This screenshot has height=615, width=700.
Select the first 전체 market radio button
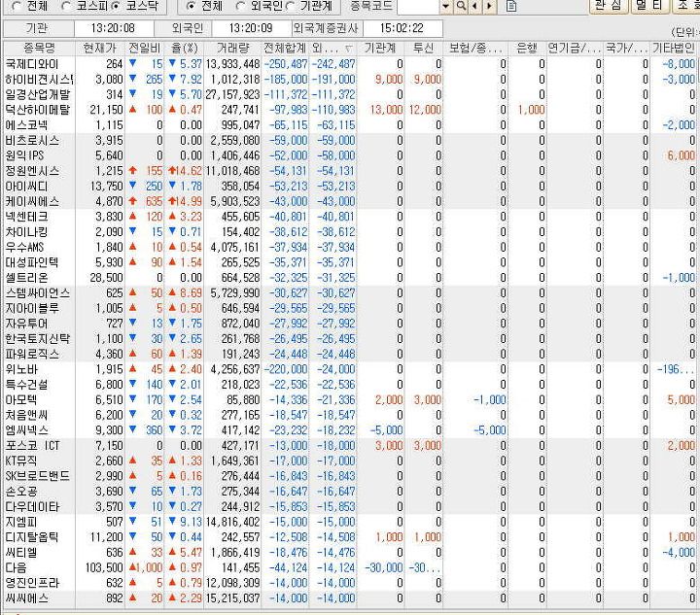point(17,6)
